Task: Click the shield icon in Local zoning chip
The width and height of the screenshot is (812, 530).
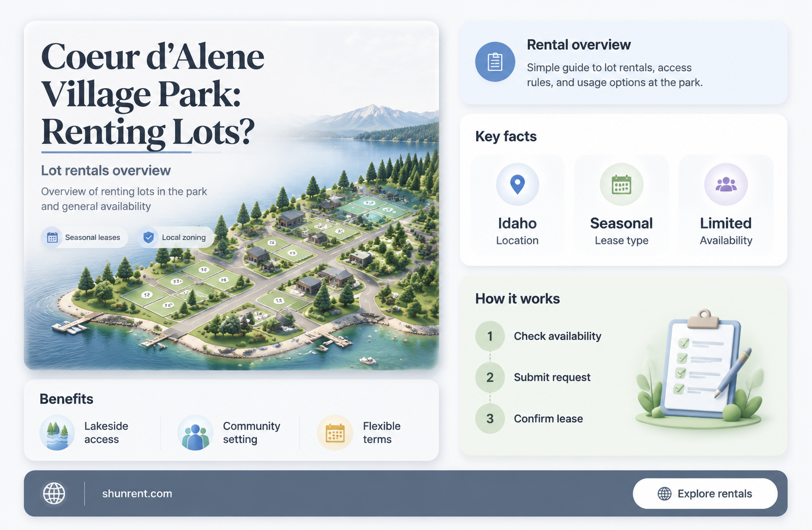Action: click(x=149, y=238)
